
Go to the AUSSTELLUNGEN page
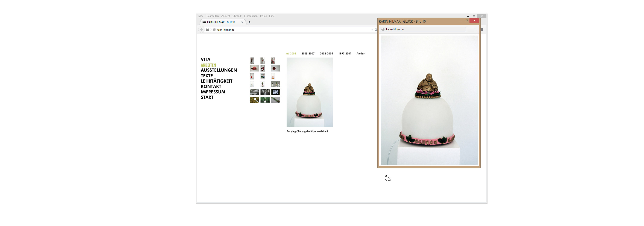(219, 70)
